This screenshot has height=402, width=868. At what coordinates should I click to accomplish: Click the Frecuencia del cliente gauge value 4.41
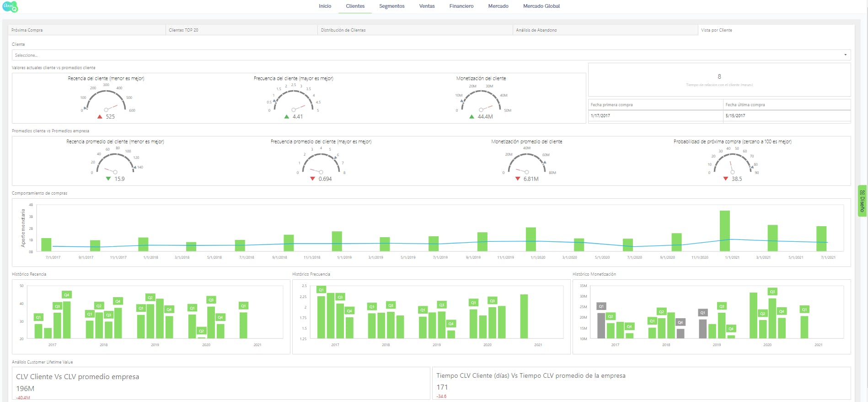298,117
